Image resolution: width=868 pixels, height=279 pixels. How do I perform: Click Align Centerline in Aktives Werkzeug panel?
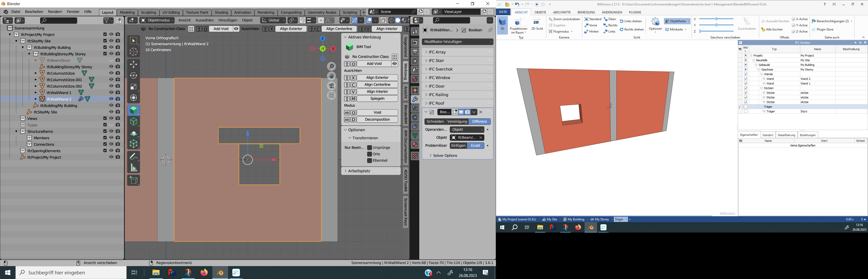(377, 84)
